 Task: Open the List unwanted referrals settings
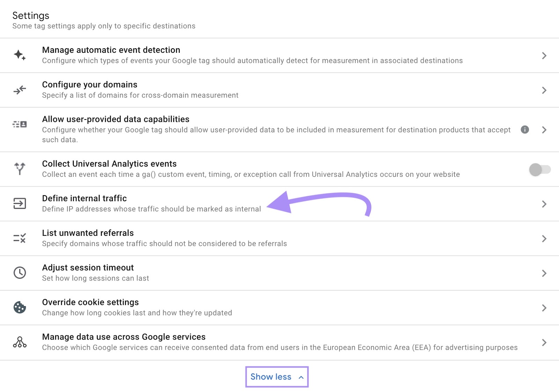(88, 233)
